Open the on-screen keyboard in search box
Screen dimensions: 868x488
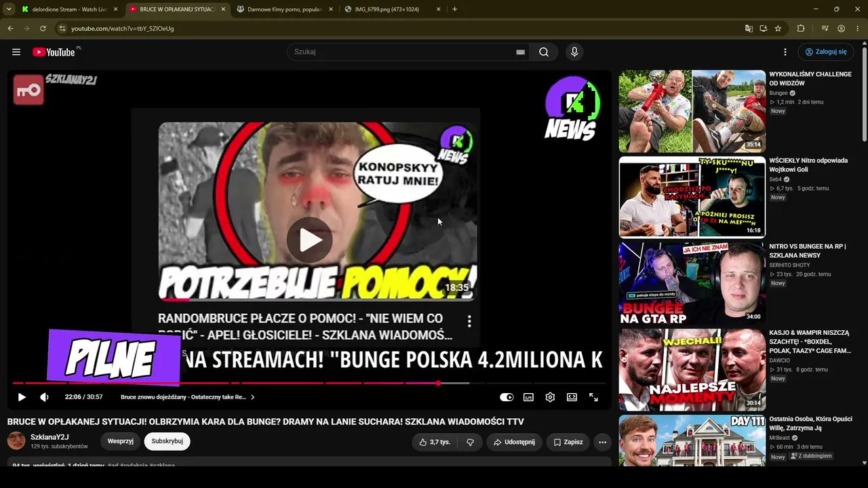[520, 52]
